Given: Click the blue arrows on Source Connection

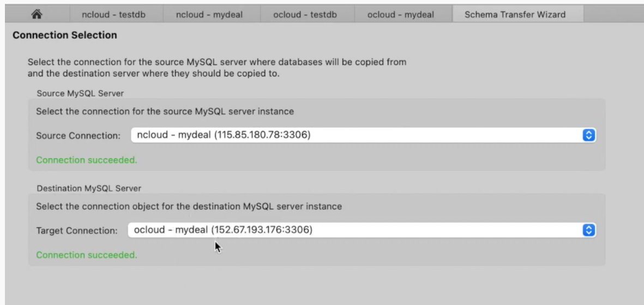Looking at the screenshot, I should pos(588,135).
